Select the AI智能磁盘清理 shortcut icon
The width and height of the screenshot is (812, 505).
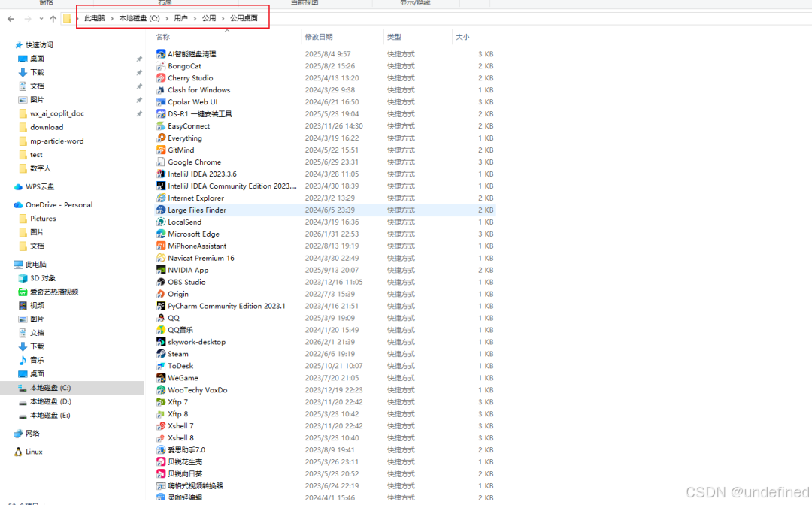click(161, 54)
